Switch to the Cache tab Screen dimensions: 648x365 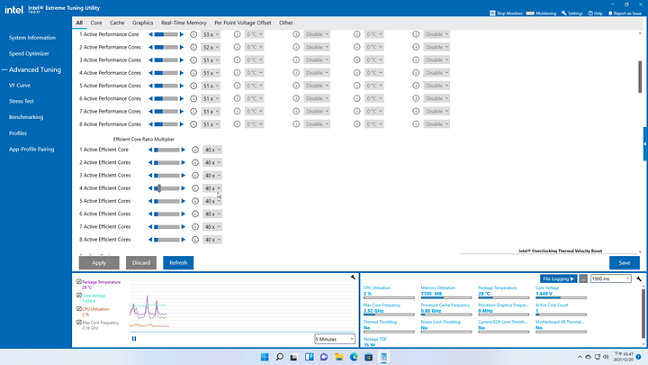pyautogui.click(x=117, y=23)
